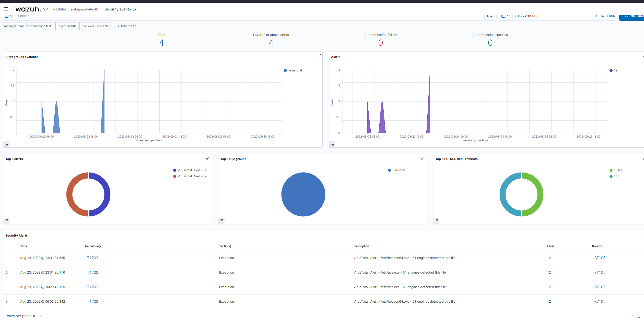Open rule 87105 in the 06:06:50.342 row
The image size is (644, 320).
coord(600,302)
